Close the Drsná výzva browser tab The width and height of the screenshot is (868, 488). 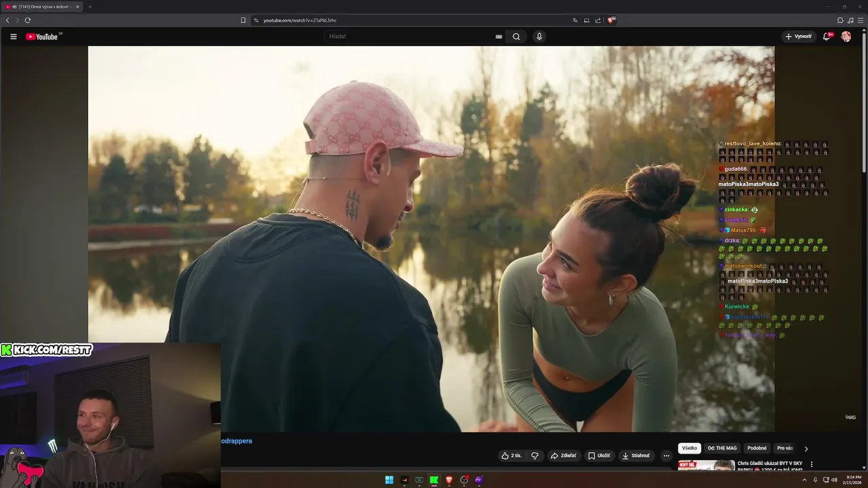pos(77,7)
